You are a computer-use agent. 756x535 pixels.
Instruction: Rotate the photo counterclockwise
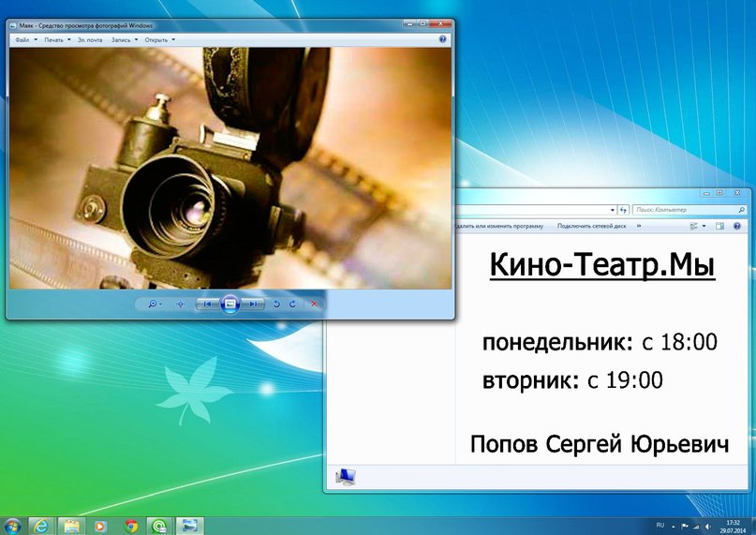[x=276, y=304]
